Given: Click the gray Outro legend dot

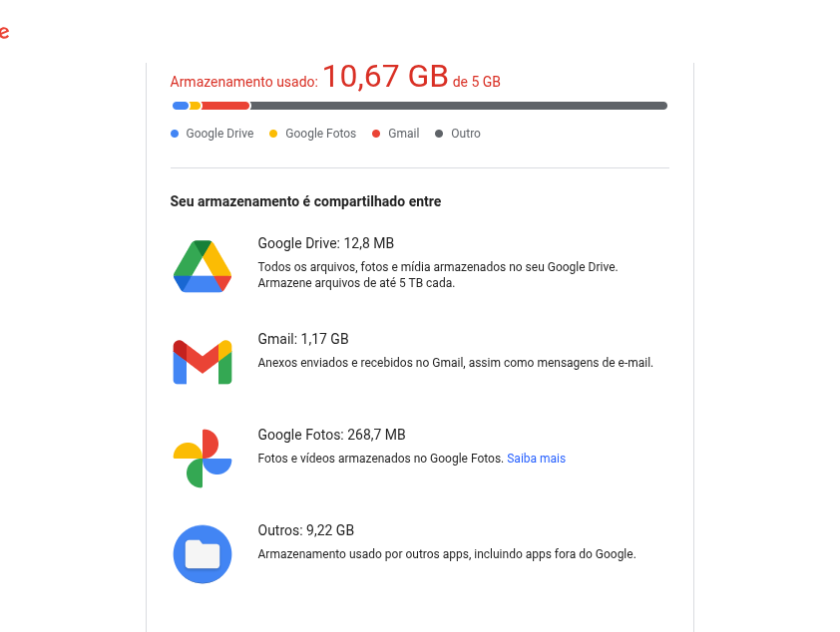Looking at the screenshot, I should tap(439, 134).
